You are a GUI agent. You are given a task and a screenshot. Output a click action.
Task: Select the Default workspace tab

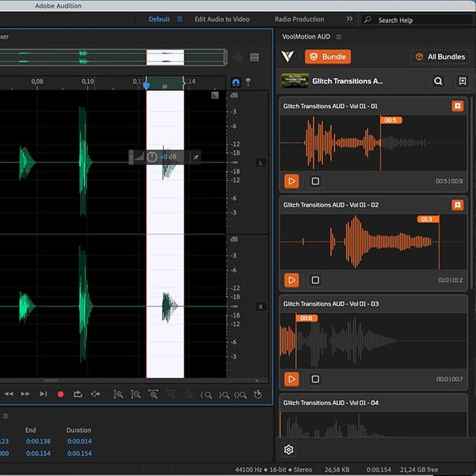tap(158, 19)
